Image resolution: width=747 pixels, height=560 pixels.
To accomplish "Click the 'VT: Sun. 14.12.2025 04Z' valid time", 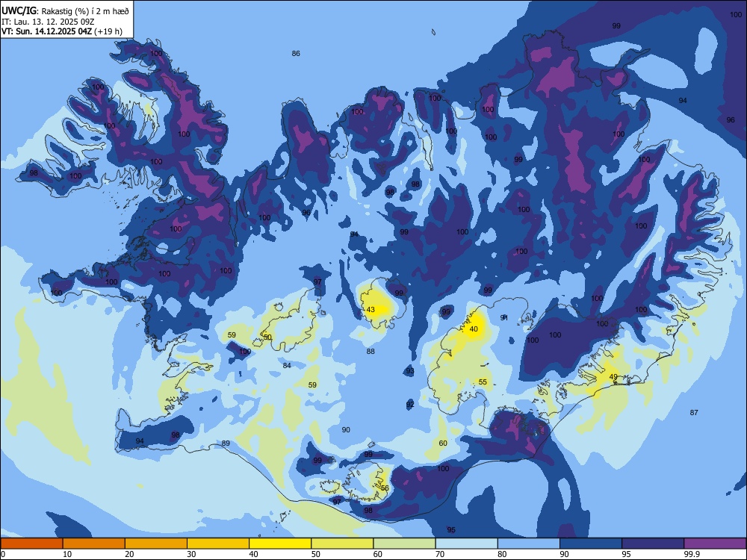I will tap(47, 31).
